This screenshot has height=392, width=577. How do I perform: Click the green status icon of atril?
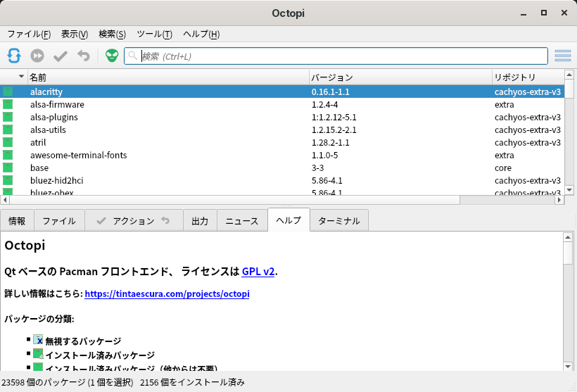pyautogui.click(x=8, y=142)
